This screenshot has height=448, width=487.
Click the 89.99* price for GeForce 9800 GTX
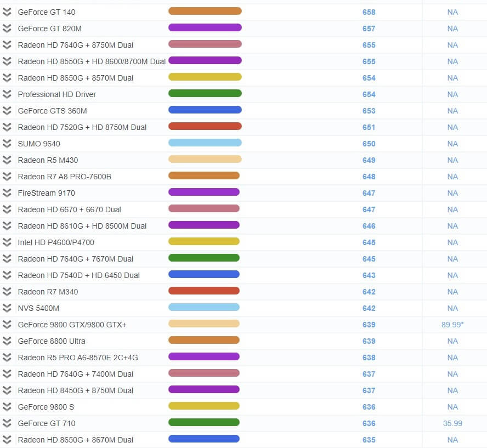[x=452, y=325]
